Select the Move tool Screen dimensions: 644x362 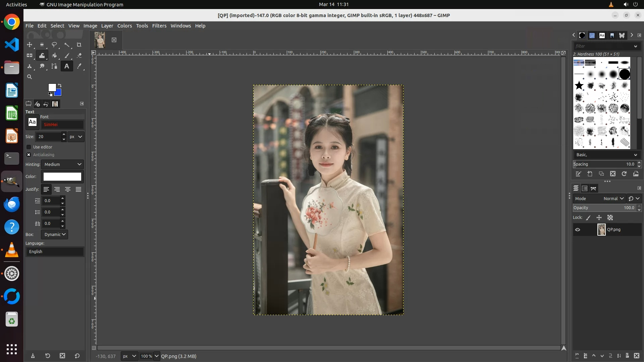(30, 45)
